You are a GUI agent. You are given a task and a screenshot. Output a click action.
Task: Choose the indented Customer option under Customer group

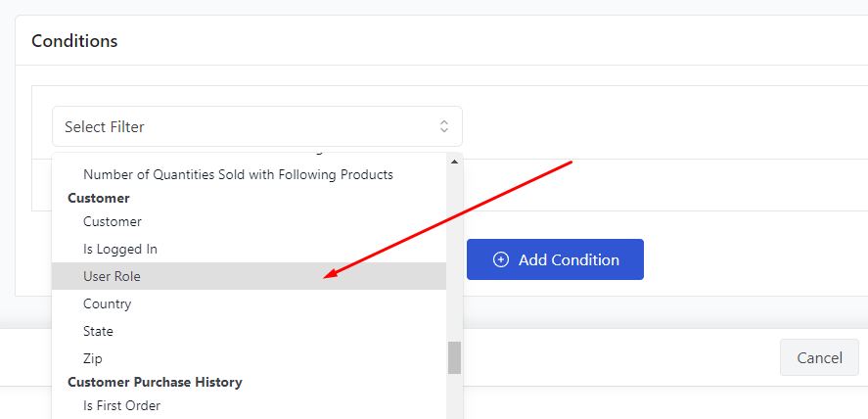pos(250,221)
